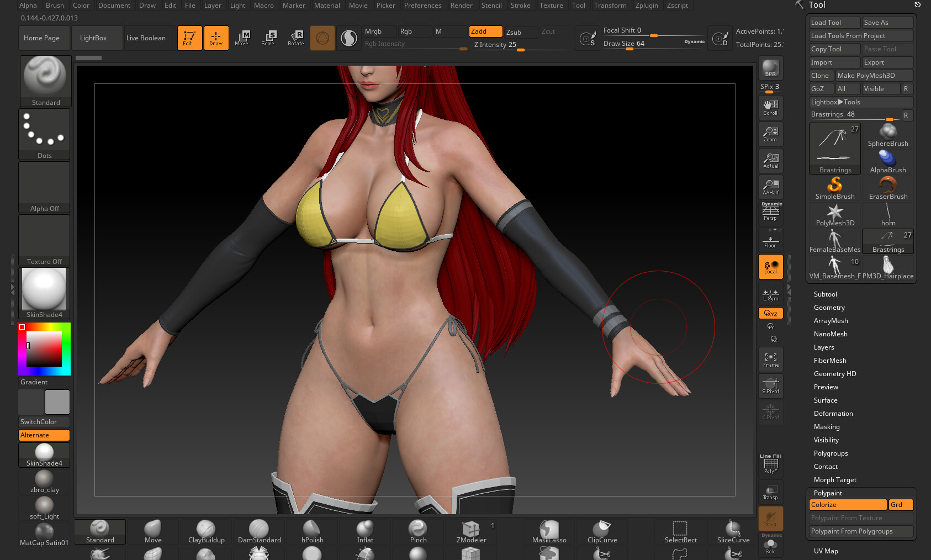The height and width of the screenshot is (560, 931).
Task: Select the SliceCurve brush
Action: click(x=733, y=531)
